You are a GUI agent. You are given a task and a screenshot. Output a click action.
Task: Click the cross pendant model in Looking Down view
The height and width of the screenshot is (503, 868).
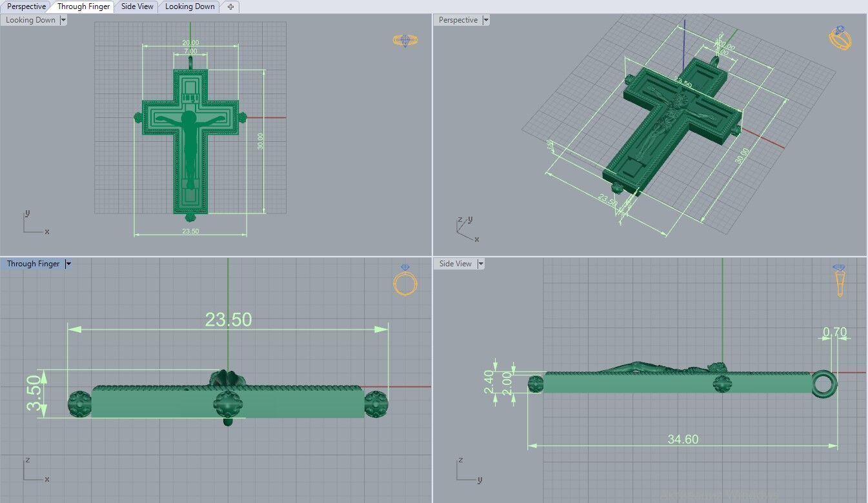coord(190,139)
